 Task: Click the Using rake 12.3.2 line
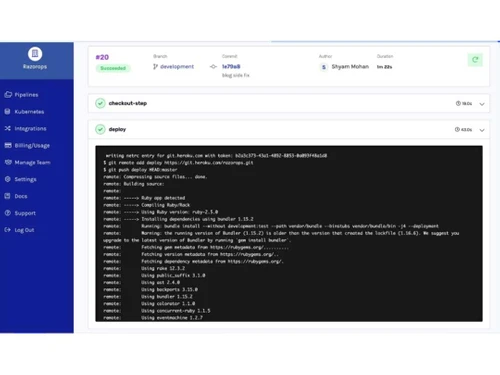(144, 268)
